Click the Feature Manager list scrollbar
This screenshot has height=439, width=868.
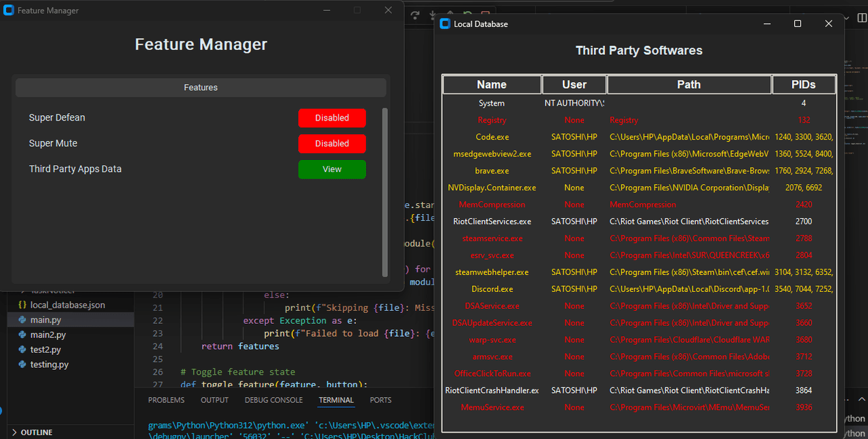coord(385,192)
